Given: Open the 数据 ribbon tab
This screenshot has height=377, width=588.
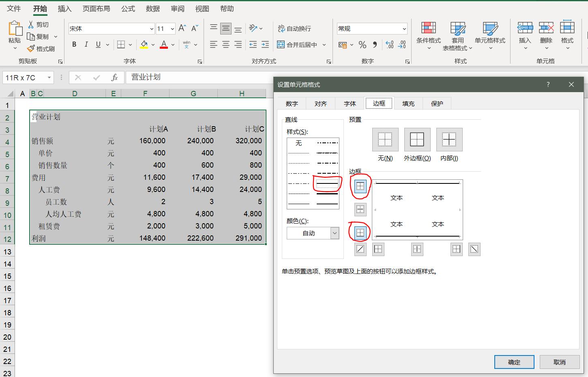Looking at the screenshot, I should point(152,8).
